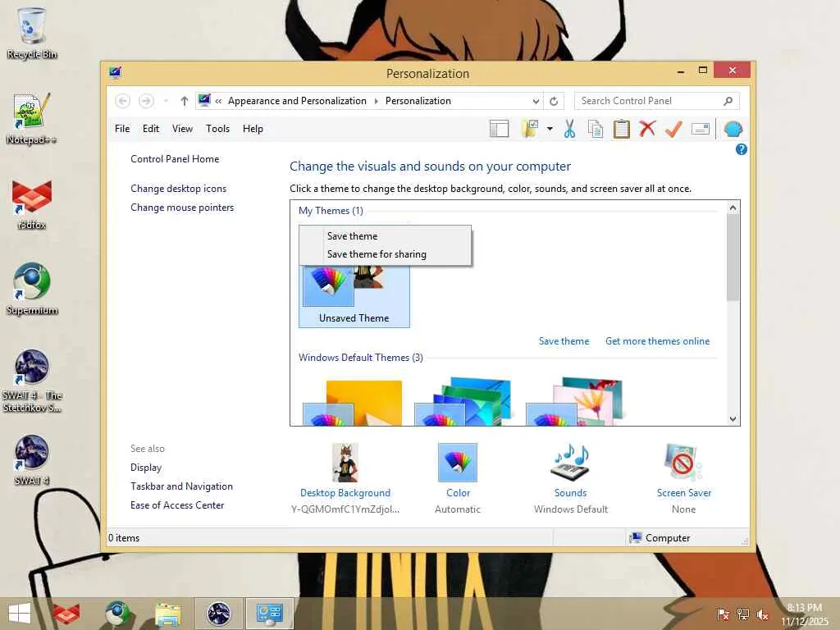Open the Tools menu
840x630 pixels.
coord(217,129)
